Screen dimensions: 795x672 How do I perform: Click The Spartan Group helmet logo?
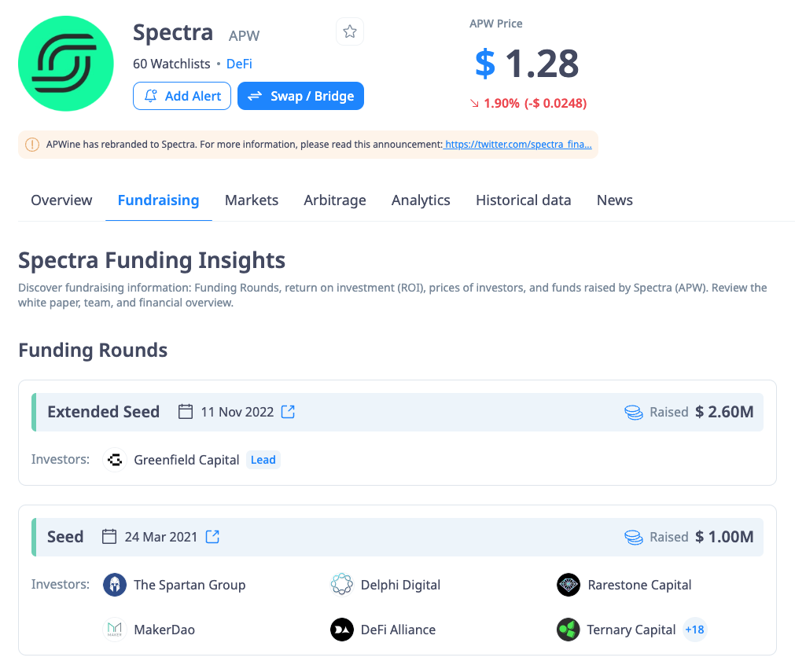pyautogui.click(x=115, y=585)
